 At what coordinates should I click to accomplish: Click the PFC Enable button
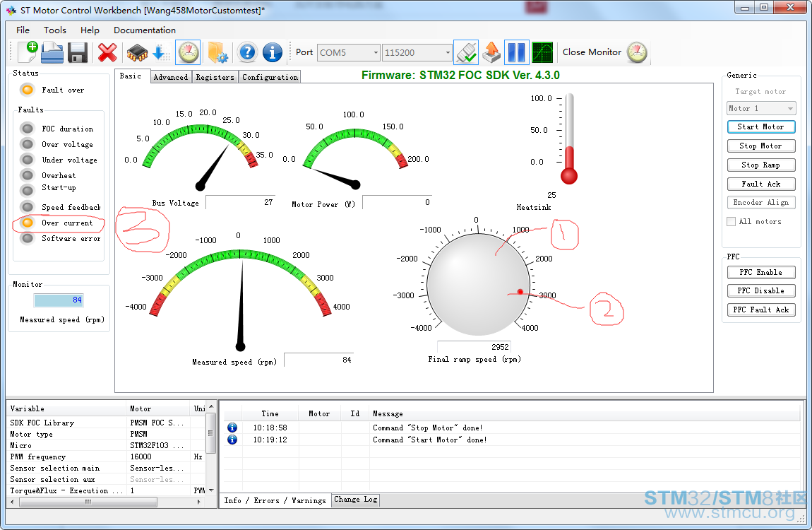tap(760, 272)
